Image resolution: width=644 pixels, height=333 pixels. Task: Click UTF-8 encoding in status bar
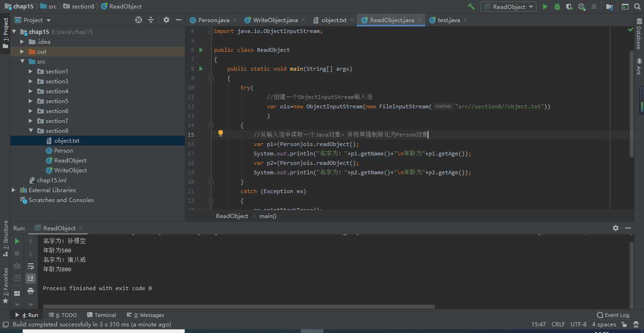(578, 325)
